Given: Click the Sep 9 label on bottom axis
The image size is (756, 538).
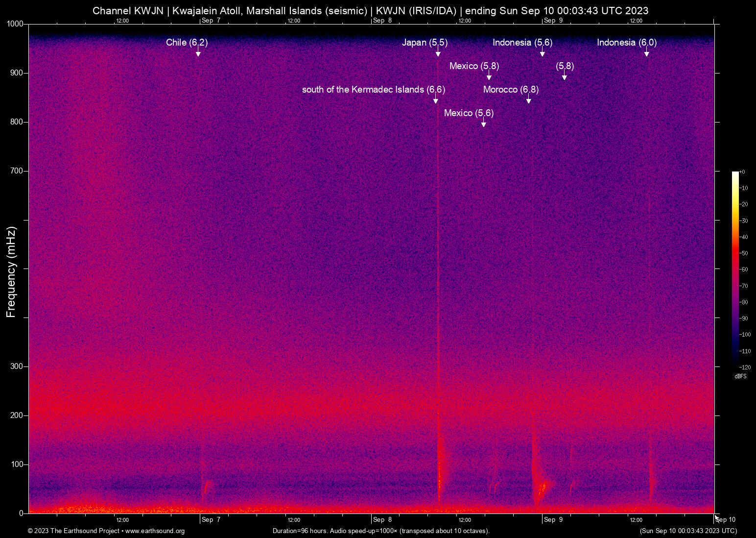Looking at the screenshot, I should click(553, 520).
